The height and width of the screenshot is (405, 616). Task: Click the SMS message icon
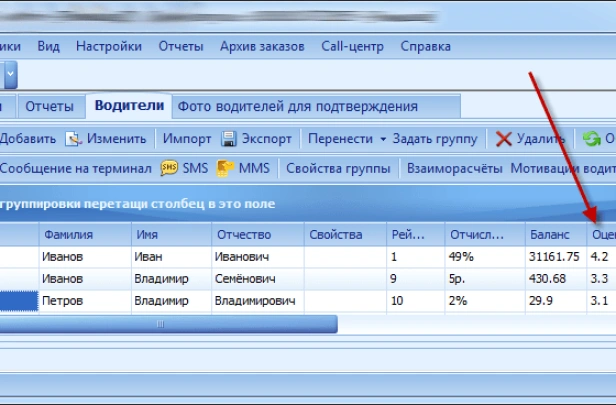169,168
